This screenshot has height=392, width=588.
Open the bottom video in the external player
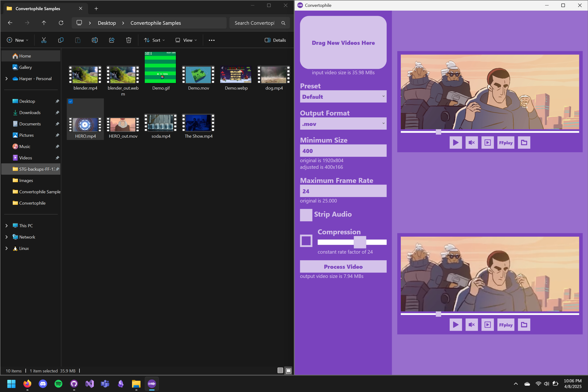pos(488,325)
